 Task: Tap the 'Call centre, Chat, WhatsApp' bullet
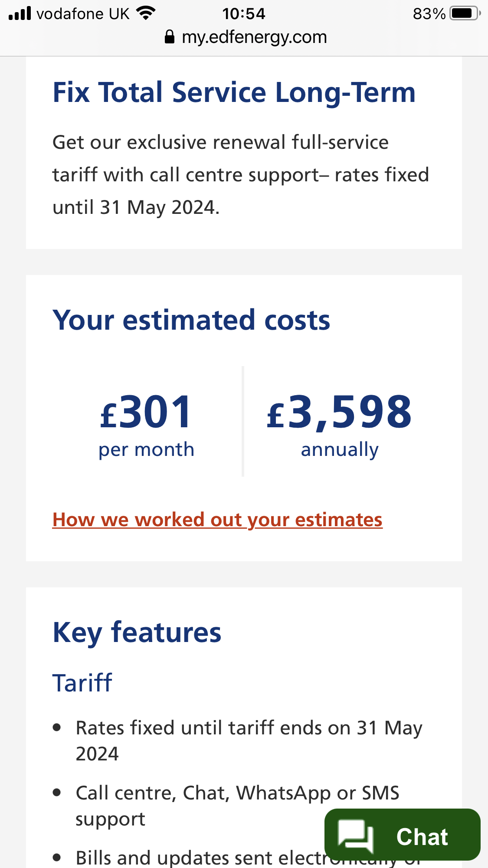(237, 806)
